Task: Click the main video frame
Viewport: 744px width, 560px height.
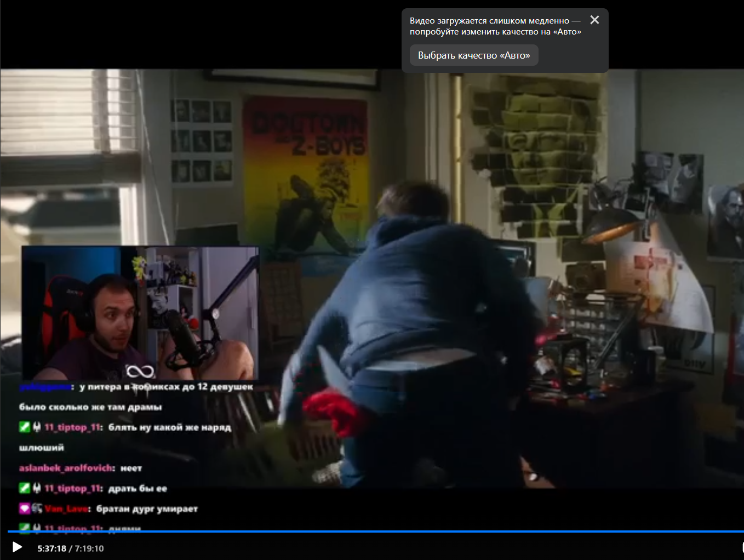Action: 372,278
